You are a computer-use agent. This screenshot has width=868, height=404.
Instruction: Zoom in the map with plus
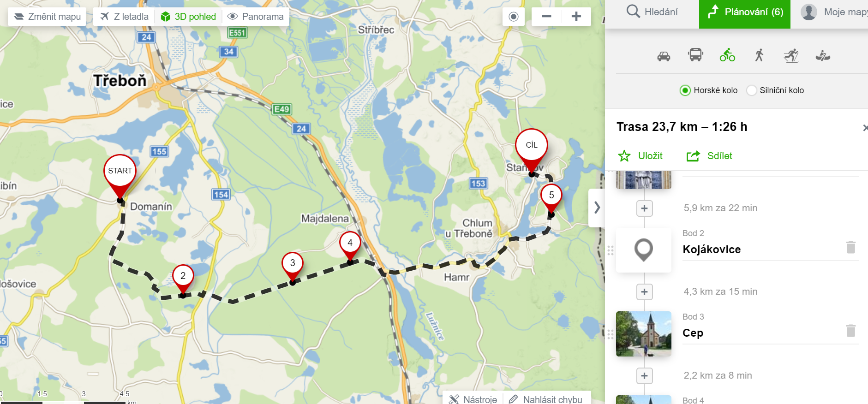[x=576, y=17]
